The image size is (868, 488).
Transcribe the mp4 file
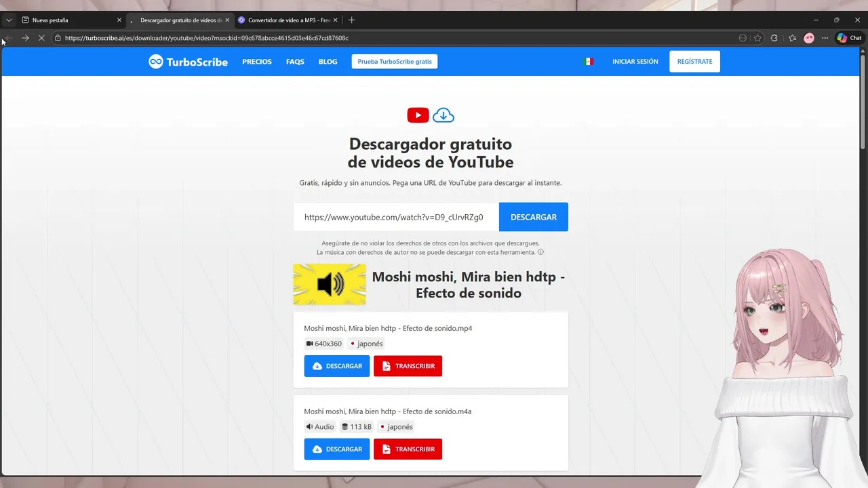click(x=408, y=366)
